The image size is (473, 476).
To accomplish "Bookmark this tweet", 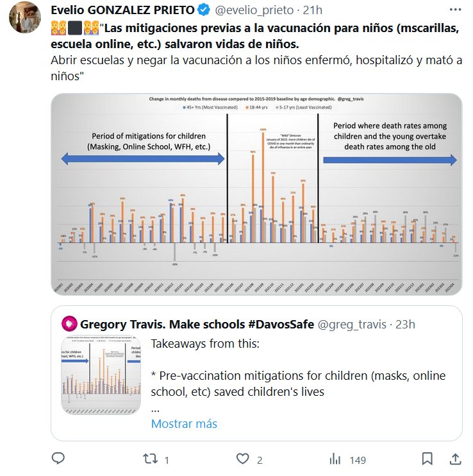I will (427, 459).
